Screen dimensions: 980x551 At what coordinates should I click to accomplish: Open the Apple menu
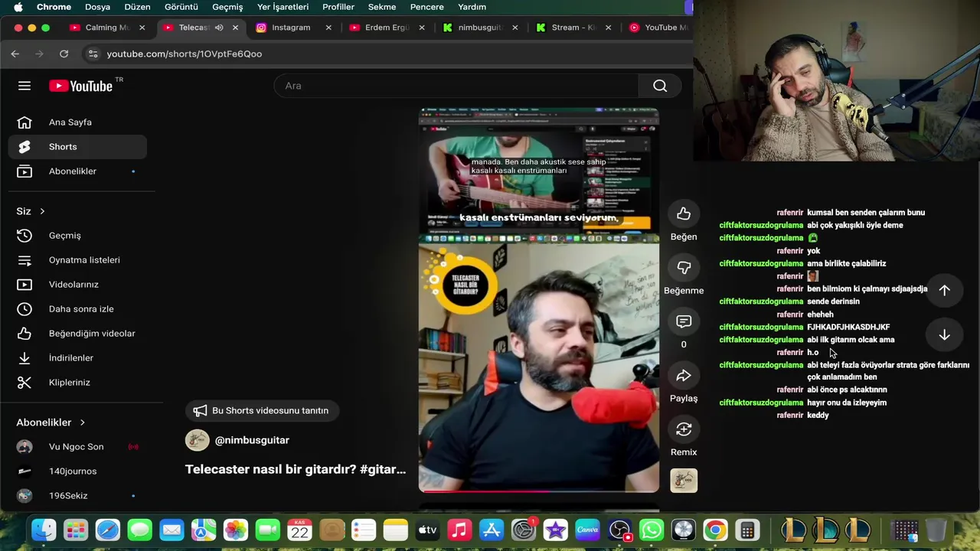(18, 7)
